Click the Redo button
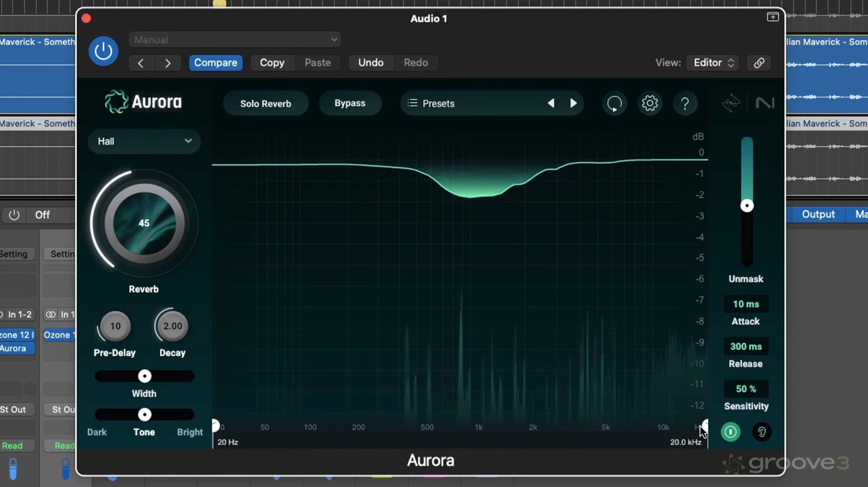Image resolution: width=868 pixels, height=487 pixels. [416, 63]
